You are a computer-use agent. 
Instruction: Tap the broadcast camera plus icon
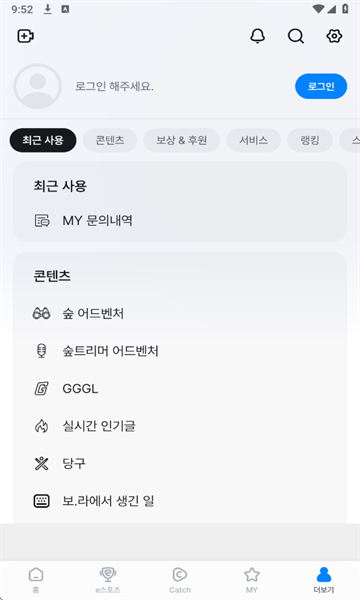pyautogui.click(x=26, y=36)
